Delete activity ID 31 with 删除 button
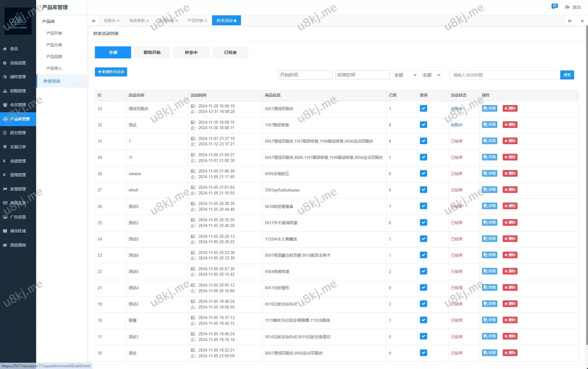Image resolution: width=588 pixels, height=369 pixels. click(510, 141)
